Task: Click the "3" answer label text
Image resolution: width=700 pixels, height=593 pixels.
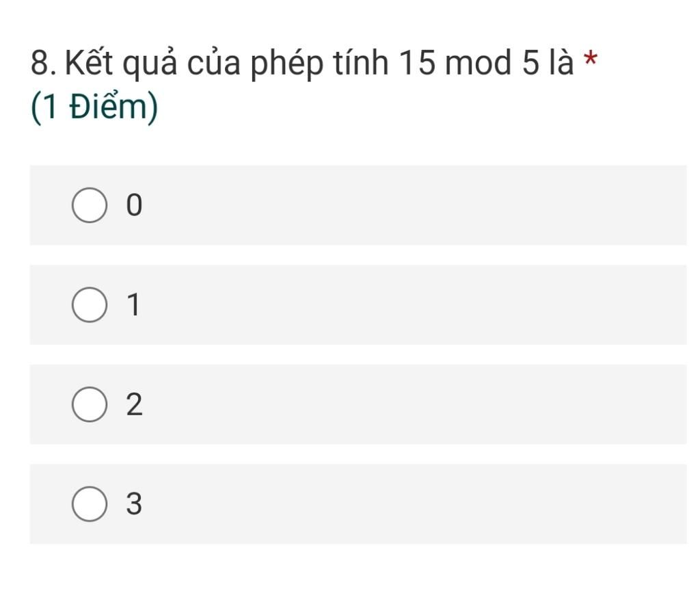Action: [134, 504]
